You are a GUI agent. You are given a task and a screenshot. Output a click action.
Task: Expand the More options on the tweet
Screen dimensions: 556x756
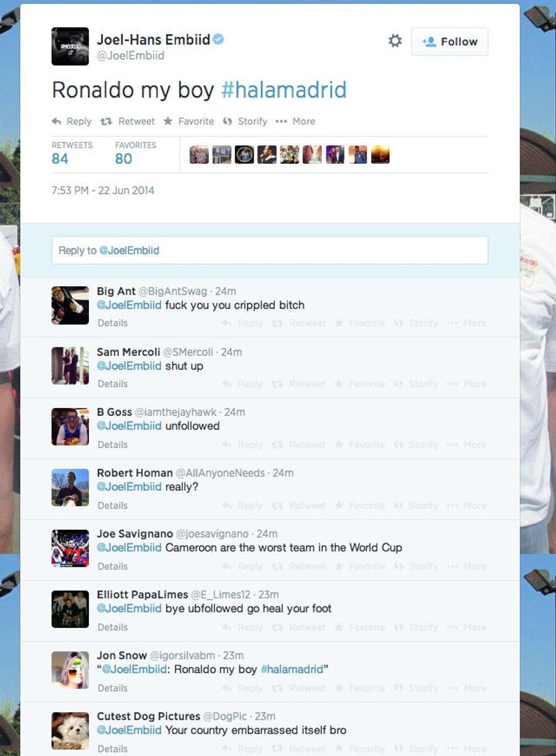(295, 121)
